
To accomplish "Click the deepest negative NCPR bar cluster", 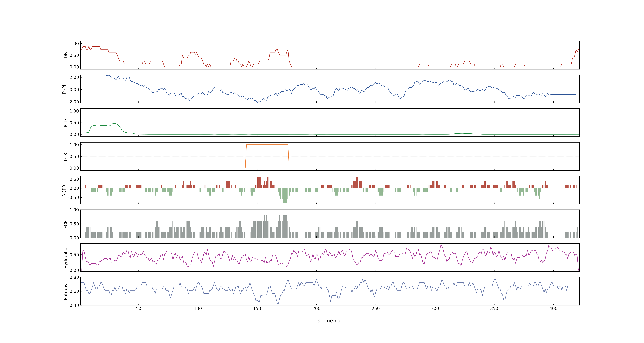I will [284, 195].
